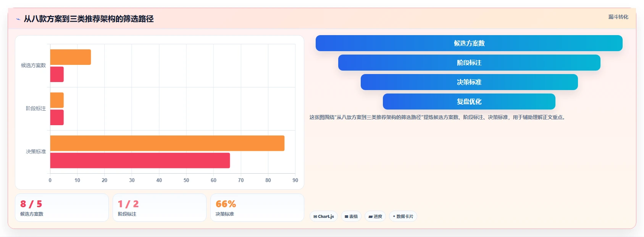Image resolution: width=644 pixels, height=237 pixels.
Task: Click the Chart.js tag chip
Action: pyautogui.click(x=324, y=216)
